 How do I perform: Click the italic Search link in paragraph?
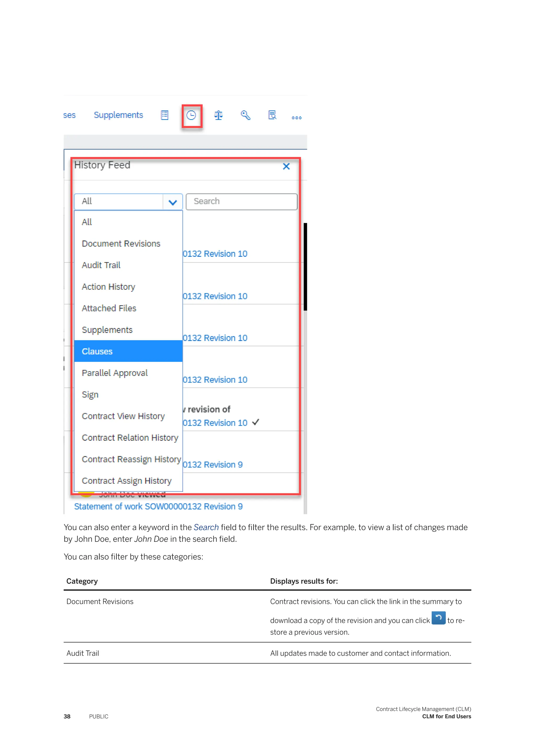pos(206,527)
